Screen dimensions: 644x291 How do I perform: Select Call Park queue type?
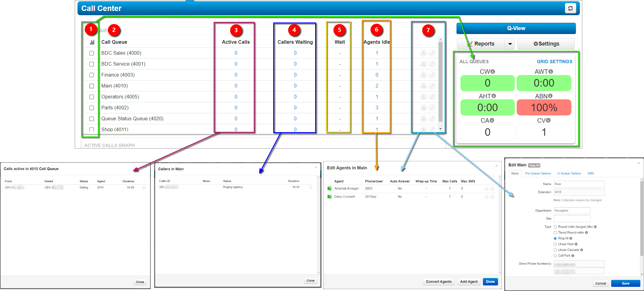555,256
